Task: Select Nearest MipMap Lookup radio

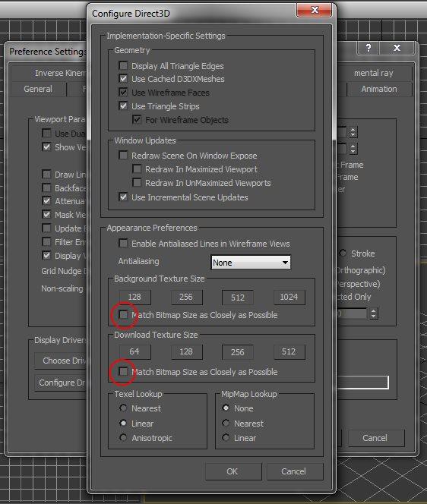Action: pos(226,423)
